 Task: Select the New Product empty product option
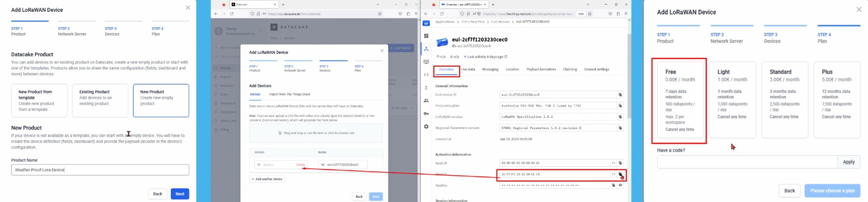click(x=161, y=101)
